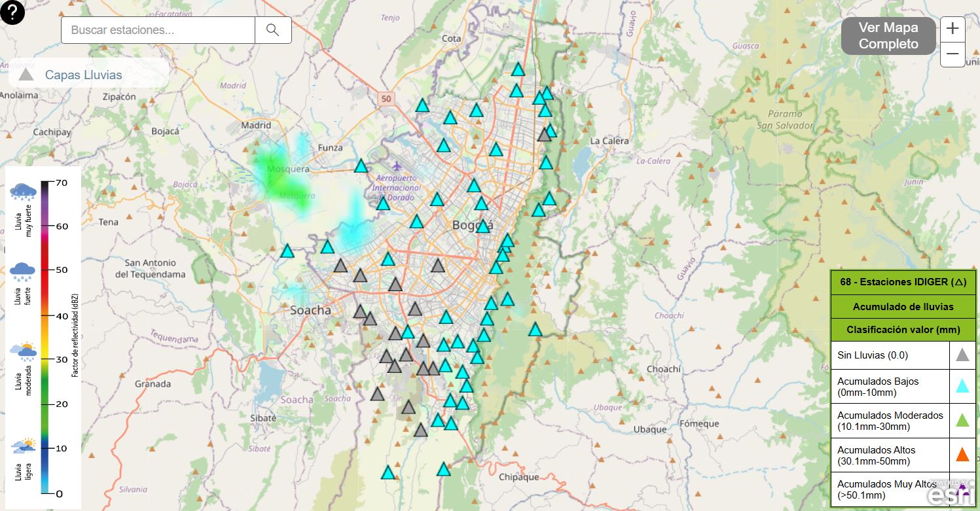
Task: Click the reflectivity dBZ color scale bar
Action: (44, 337)
